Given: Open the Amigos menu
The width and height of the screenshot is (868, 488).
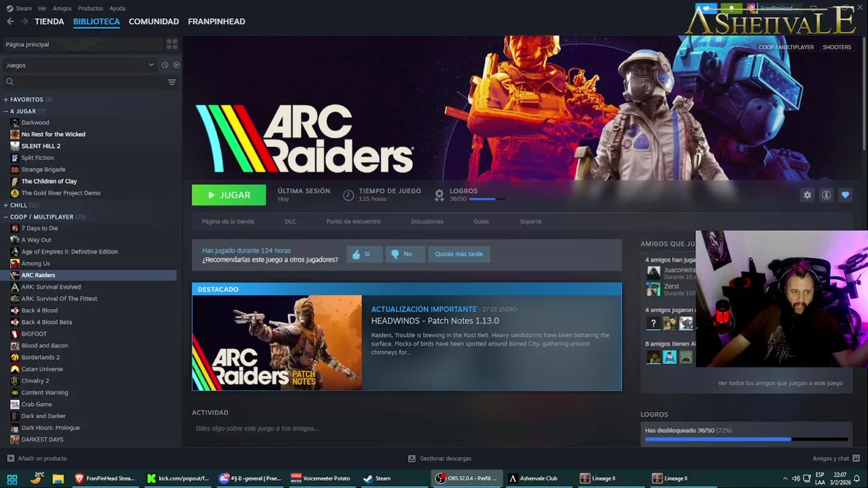Looking at the screenshot, I should click(62, 8).
